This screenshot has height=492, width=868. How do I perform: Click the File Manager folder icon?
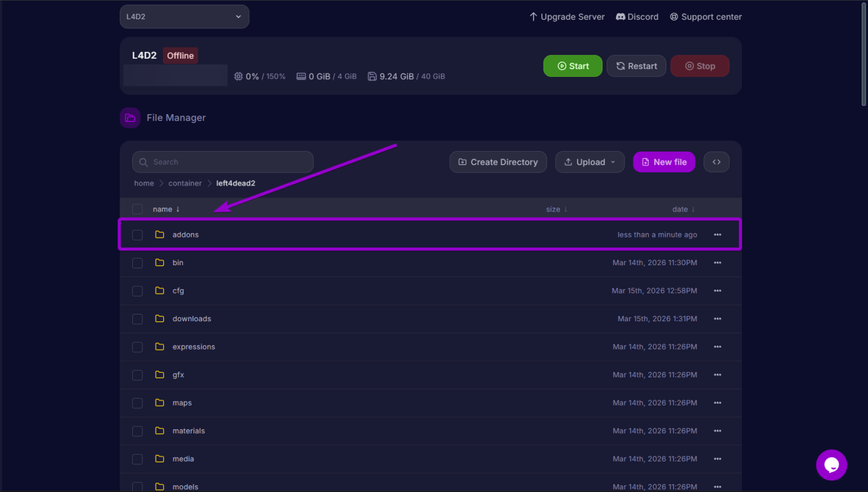[130, 118]
